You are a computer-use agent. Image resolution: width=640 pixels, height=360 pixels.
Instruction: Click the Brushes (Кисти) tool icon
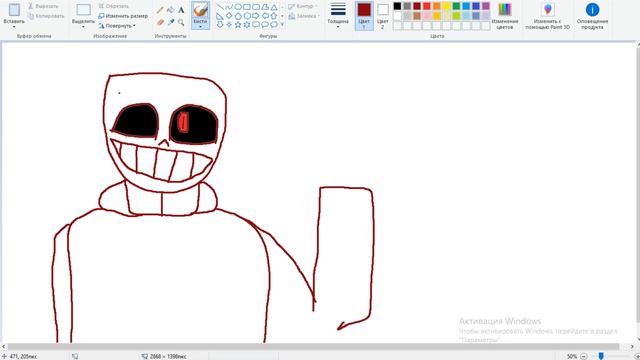click(200, 10)
